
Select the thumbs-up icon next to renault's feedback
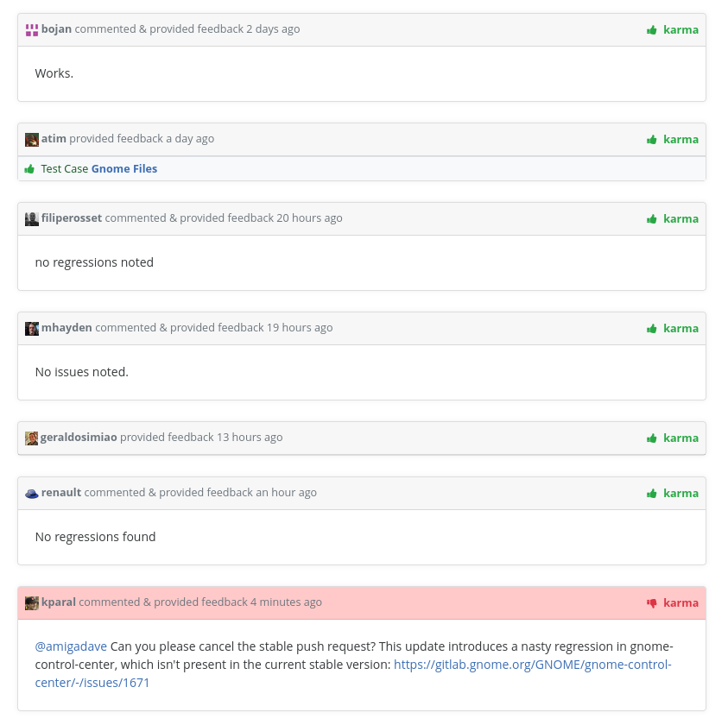652,493
